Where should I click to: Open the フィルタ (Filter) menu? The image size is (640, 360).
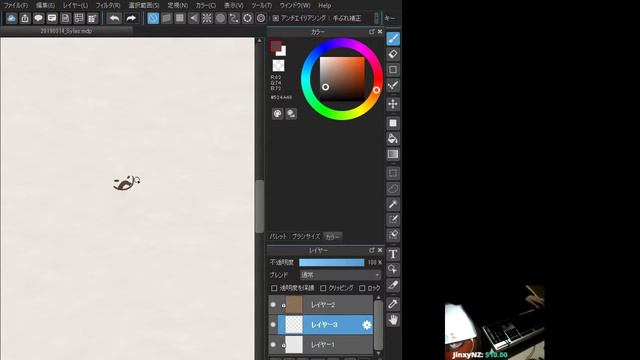click(x=108, y=5)
